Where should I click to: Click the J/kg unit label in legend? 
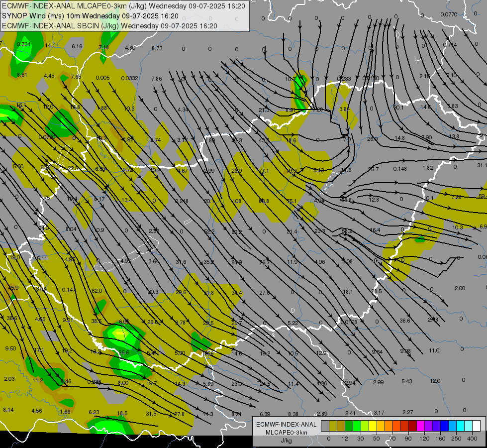[x=286, y=441]
